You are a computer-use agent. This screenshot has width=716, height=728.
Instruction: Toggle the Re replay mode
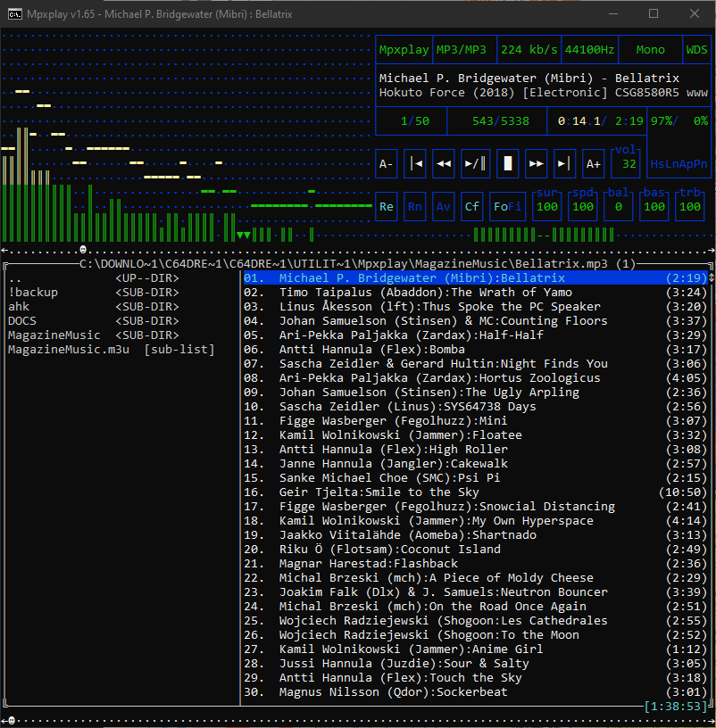point(386,207)
